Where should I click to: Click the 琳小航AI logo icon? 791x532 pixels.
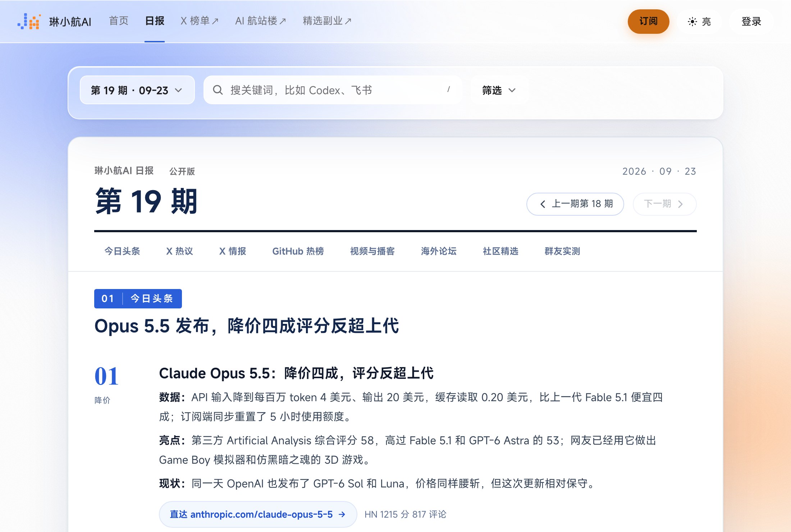tap(29, 21)
